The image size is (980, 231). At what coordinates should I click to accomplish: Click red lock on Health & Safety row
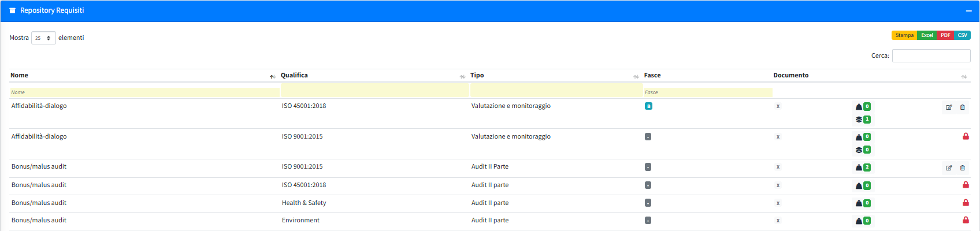click(x=966, y=203)
